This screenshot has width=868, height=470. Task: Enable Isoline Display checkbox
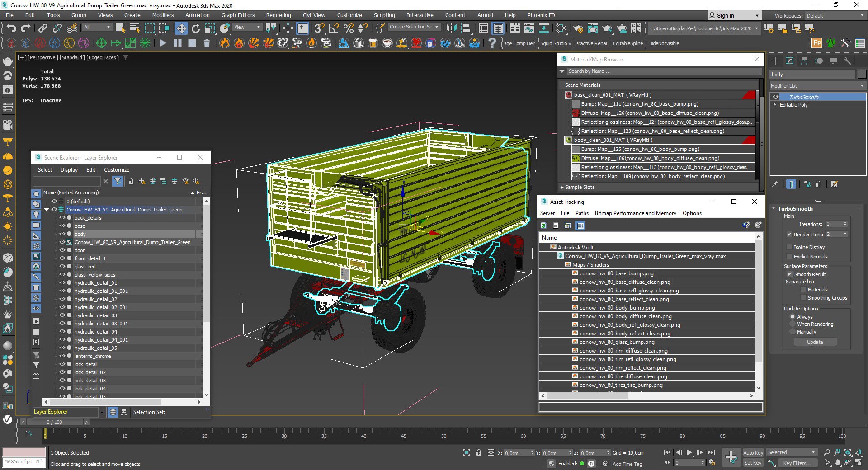[789, 247]
